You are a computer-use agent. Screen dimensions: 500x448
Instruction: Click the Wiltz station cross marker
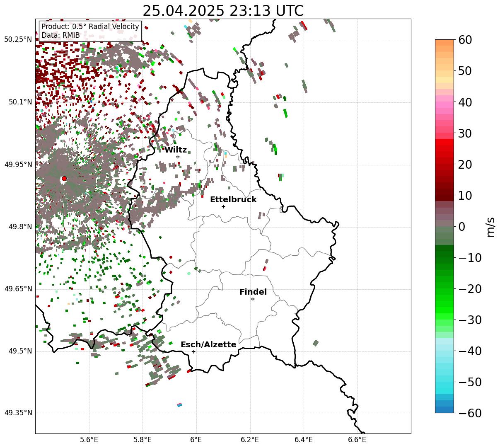coord(178,157)
